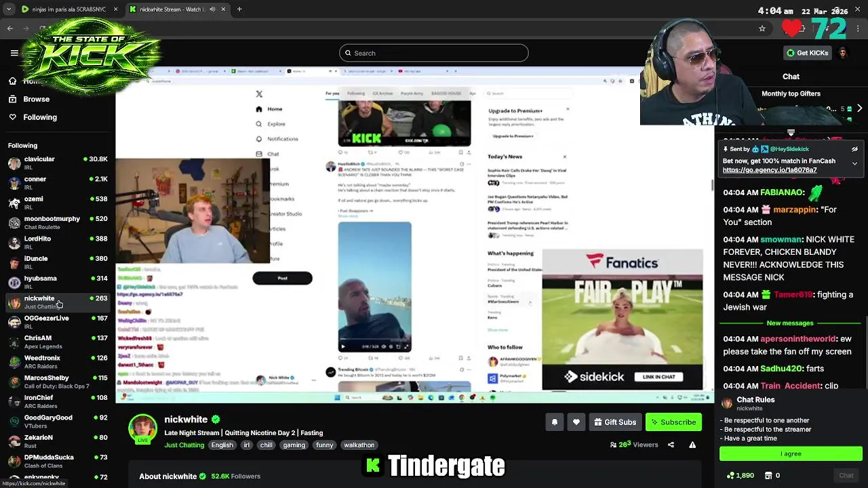Select the gaming tag
The width and height of the screenshot is (868, 488).
[294, 445]
